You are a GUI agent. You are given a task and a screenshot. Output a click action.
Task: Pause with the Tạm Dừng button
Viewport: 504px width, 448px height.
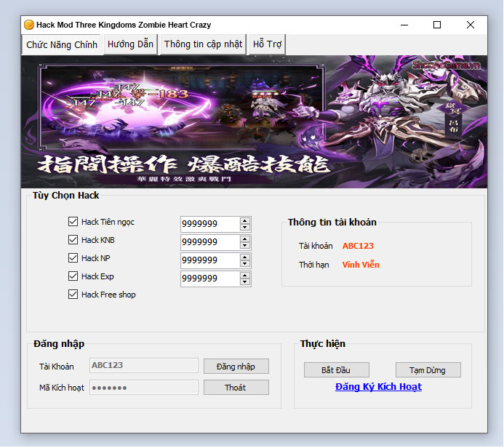[428, 370]
